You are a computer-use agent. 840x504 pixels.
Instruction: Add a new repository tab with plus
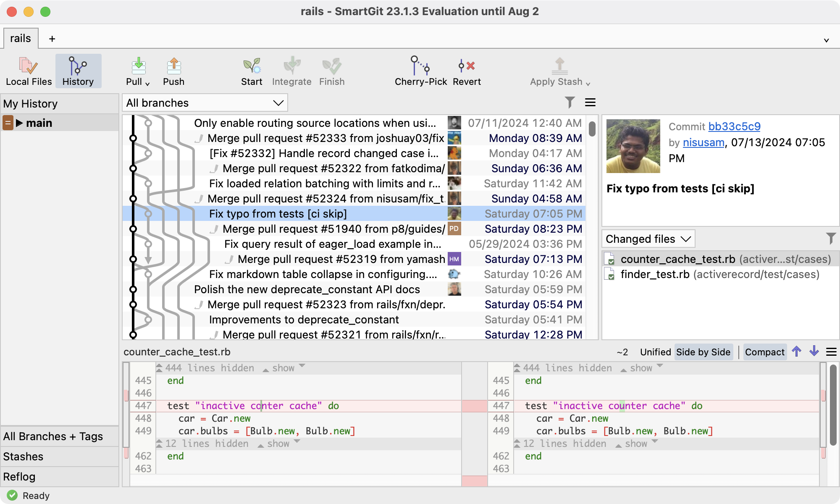tap(52, 39)
